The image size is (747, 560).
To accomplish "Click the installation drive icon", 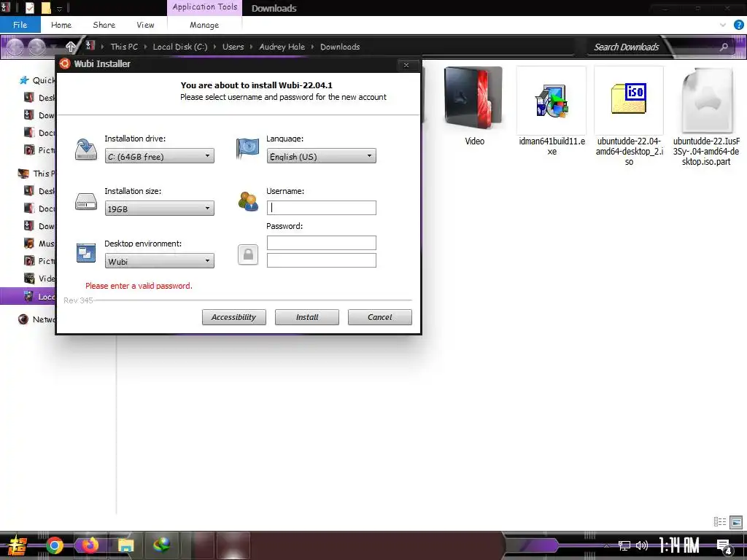I will 86,149.
